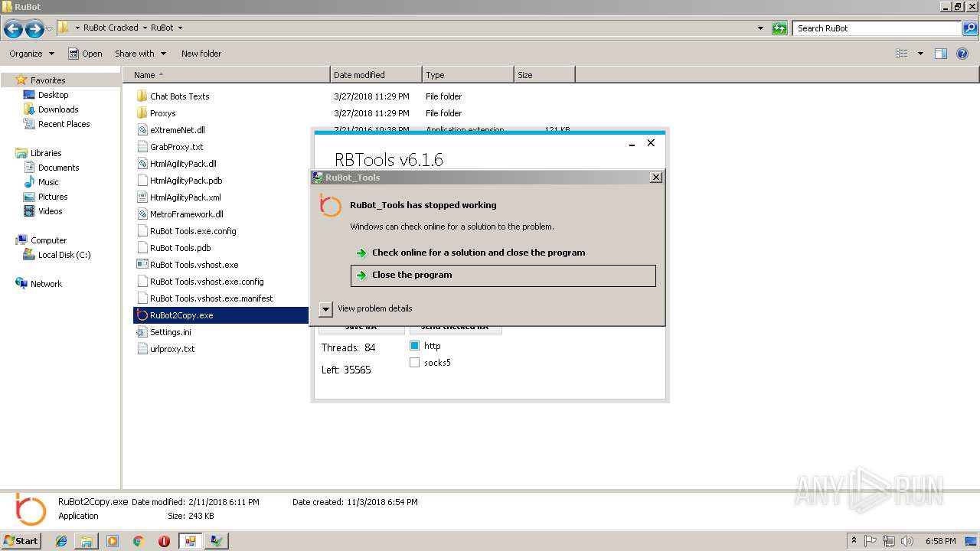This screenshot has width=980, height=551.
Task: Select Pictures library
Action: [53, 197]
